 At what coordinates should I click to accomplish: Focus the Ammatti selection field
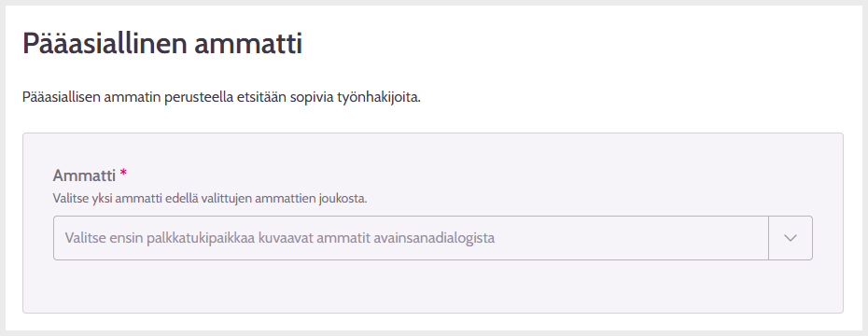433,238
